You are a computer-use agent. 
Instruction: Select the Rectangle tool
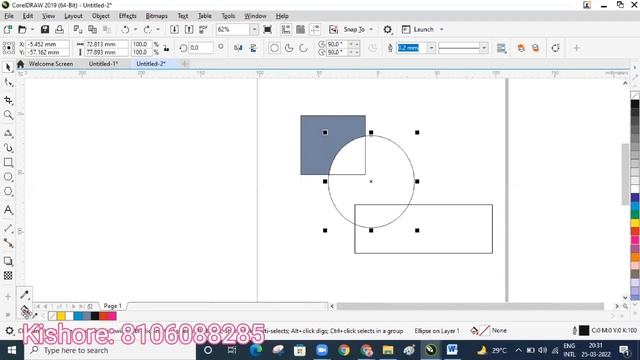(8, 162)
